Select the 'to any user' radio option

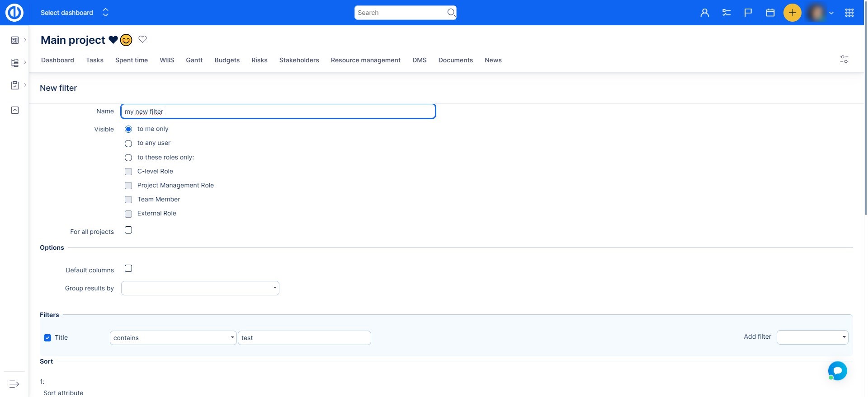point(128,143)
